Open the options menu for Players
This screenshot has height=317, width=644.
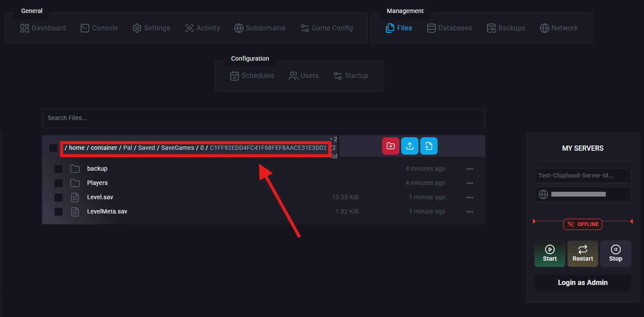tap(470, 183)
